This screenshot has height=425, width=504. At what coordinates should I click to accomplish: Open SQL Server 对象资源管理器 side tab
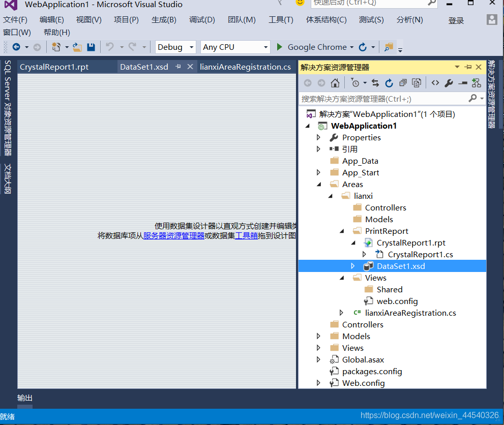[x=8, y=108]
